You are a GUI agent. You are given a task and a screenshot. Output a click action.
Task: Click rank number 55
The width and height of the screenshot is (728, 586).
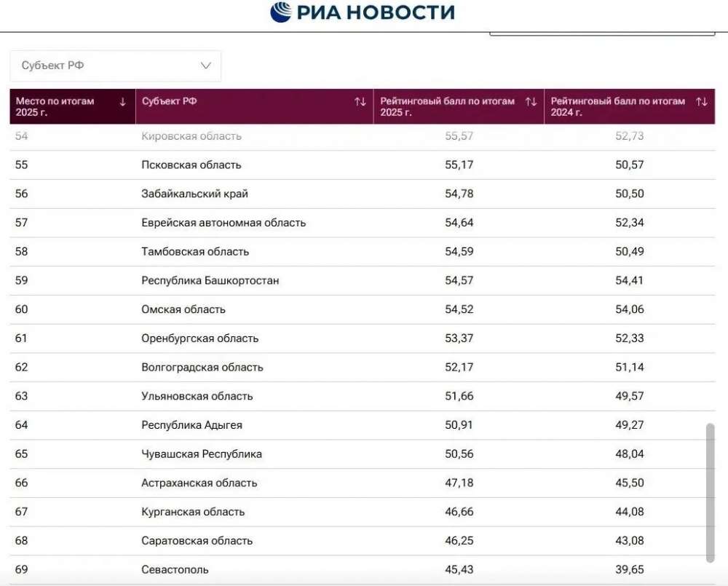point(21,165)
